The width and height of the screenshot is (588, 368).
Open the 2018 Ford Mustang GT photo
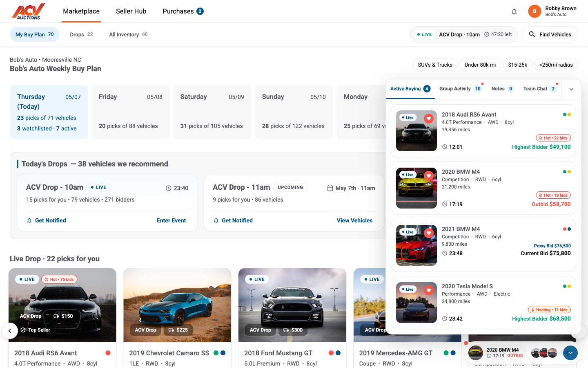pos(292,305)
